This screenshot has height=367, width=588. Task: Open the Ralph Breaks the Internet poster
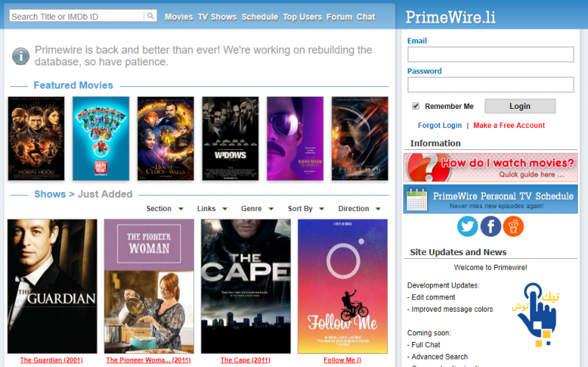(x=101, y=138)
